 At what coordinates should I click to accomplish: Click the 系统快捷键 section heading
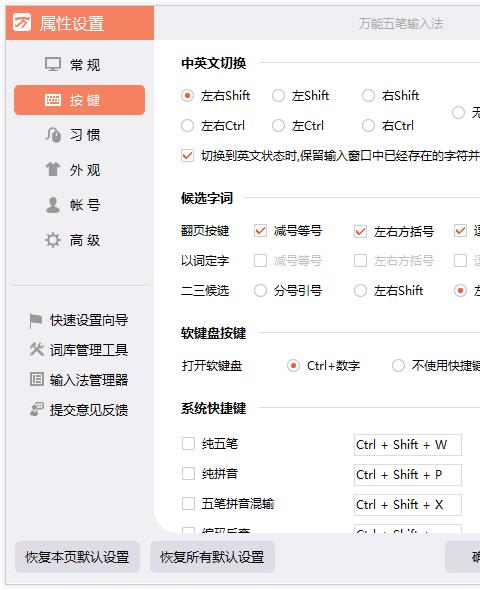tap(213, 408)
